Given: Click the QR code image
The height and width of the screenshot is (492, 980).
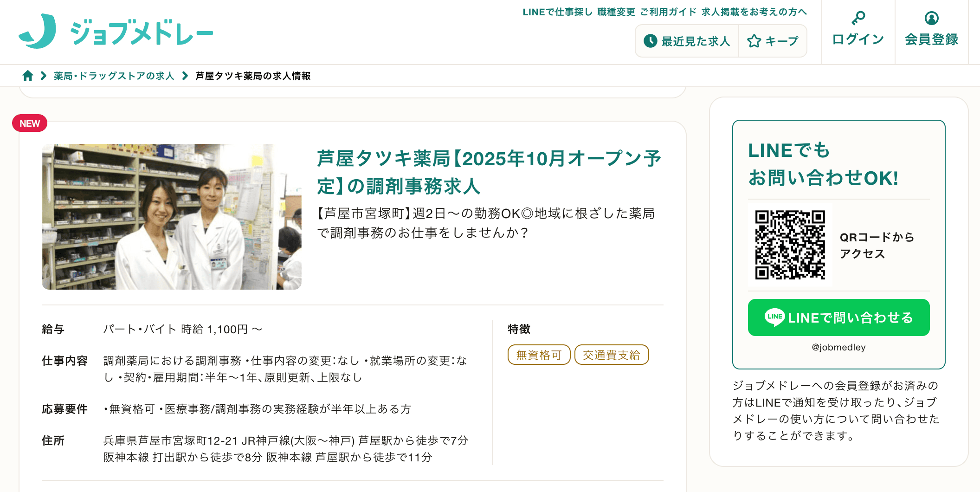Looking at the screenshot, I should point(790,245).
